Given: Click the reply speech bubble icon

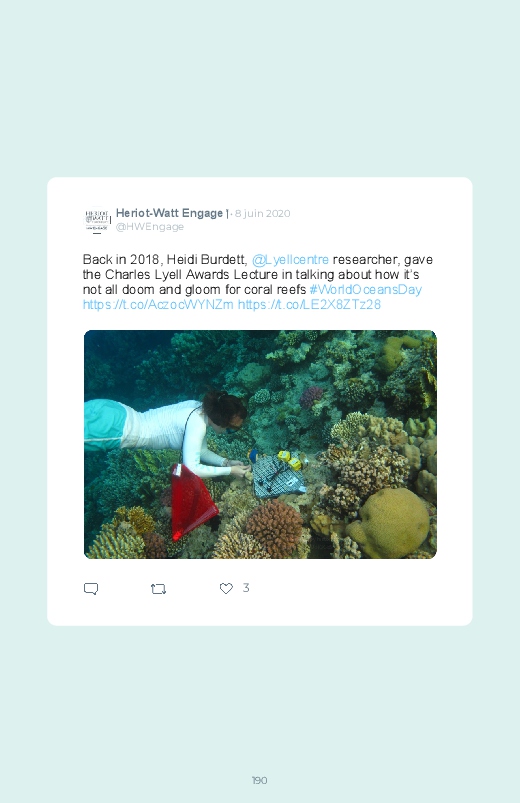Looking at the screenshot, I should coord(91,588).
